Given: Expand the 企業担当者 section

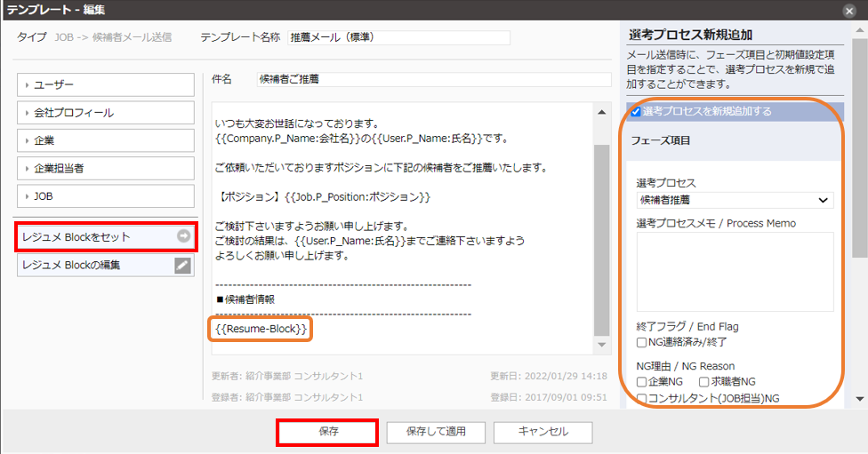Looking at the screenshot, I should (106, 168).
